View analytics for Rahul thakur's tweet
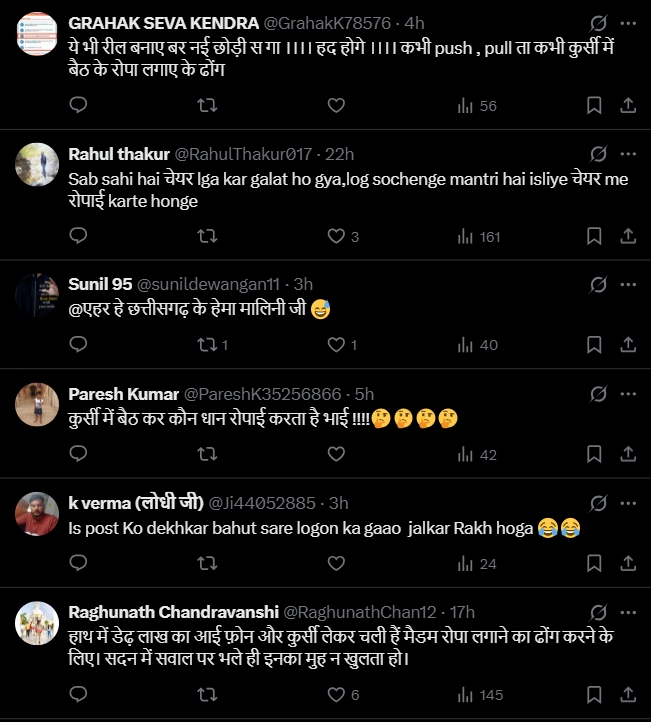Image resolution: width=651 pixels, height=722 pixels. tap(478, 236)
